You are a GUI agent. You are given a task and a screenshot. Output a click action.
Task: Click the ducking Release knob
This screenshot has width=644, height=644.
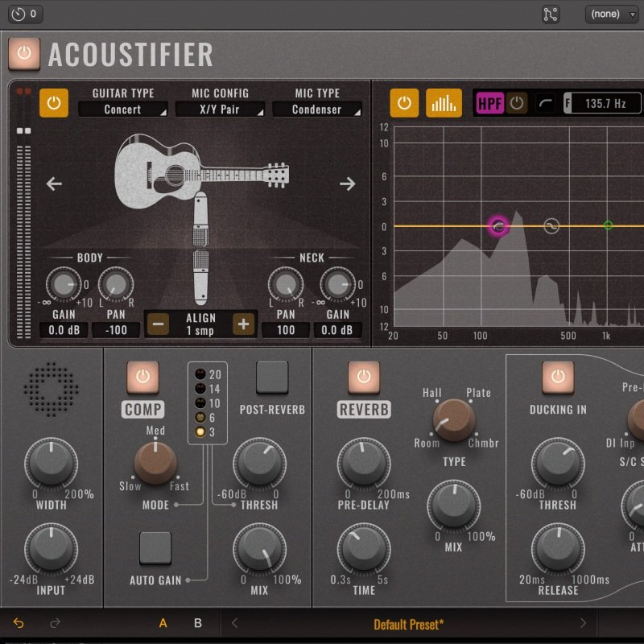558,549
